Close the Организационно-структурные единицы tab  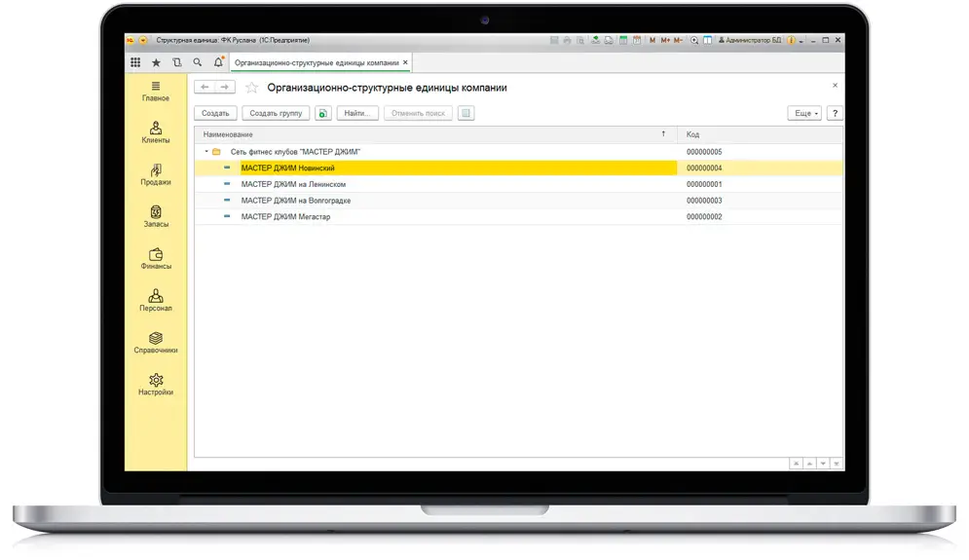(405, 62)
